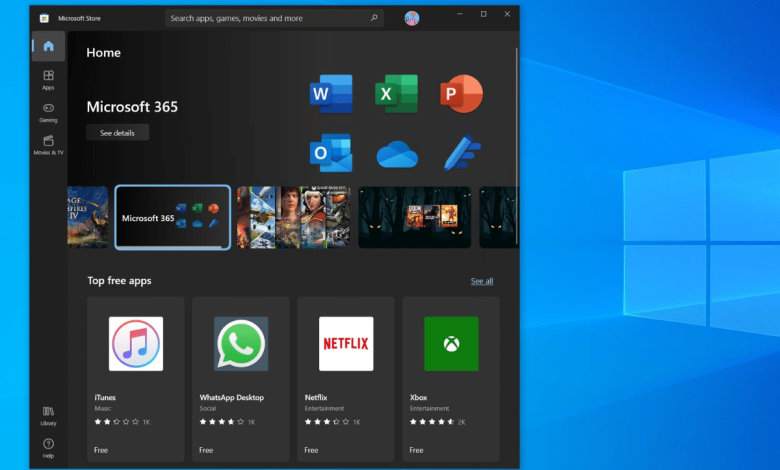Select the Microsoft 365 carousel thumbnail
This screenshot has height=470, width=780.
pyautogui.click(x=173, y=217)
